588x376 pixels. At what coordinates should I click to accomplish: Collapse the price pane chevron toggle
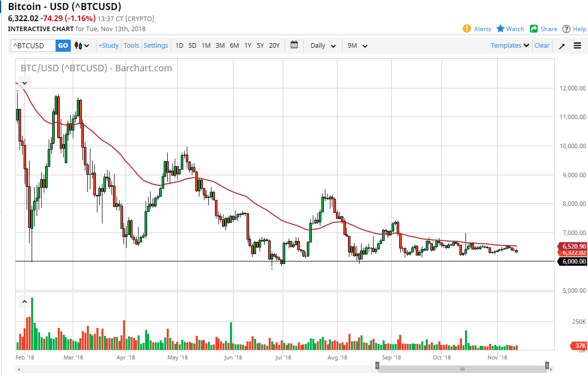(x=25, y=83)
